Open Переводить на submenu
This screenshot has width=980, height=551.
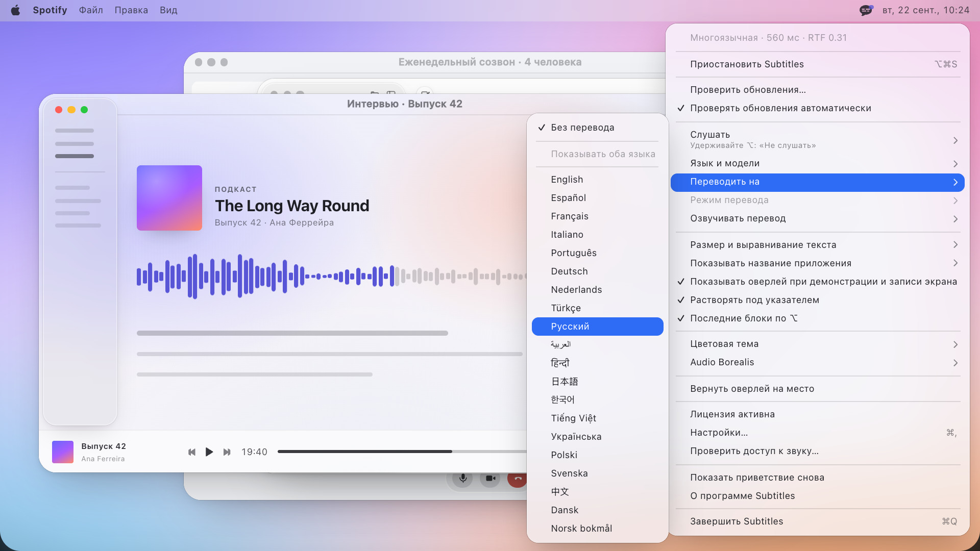coord(818,182)
